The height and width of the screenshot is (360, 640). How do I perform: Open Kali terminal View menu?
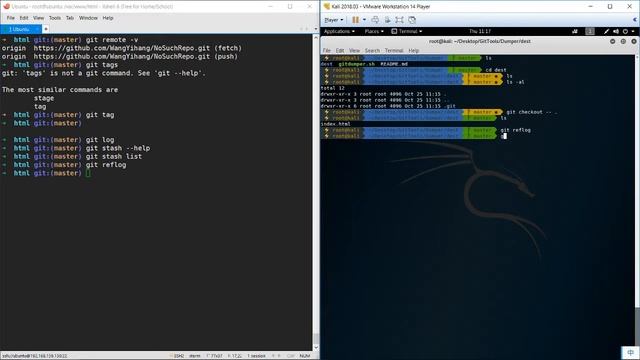pyautogui.click(x=354, y=51)
